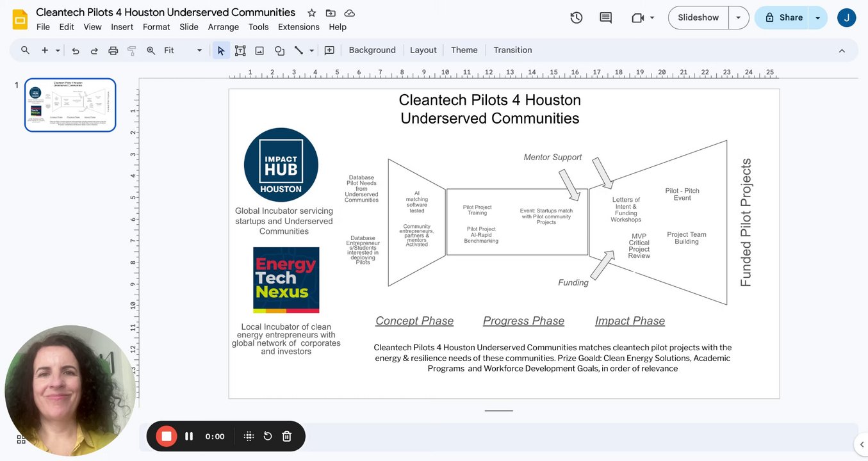
Task: Open version history clock icon
Action: [x=577, y=18]
